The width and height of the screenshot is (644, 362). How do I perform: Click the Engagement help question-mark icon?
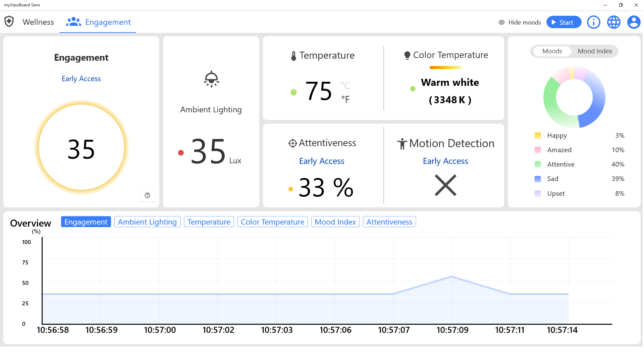tap(147, 195)
